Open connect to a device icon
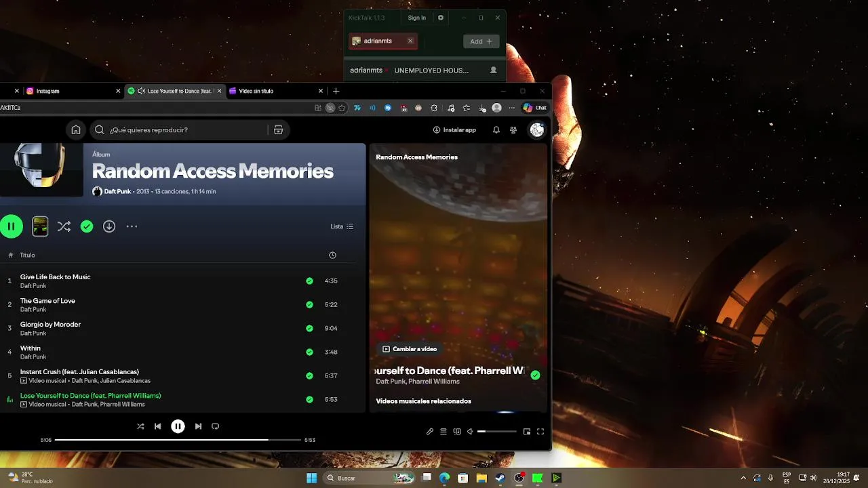The width and height of the screenshot is (868, 488). [457, 432]
